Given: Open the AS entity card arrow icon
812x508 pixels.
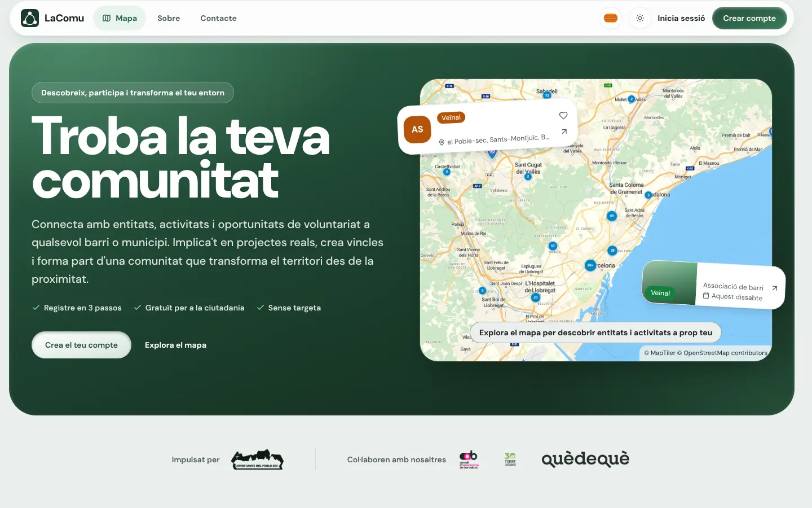Looking at the screenshot, I should click(x=564, y=132).
